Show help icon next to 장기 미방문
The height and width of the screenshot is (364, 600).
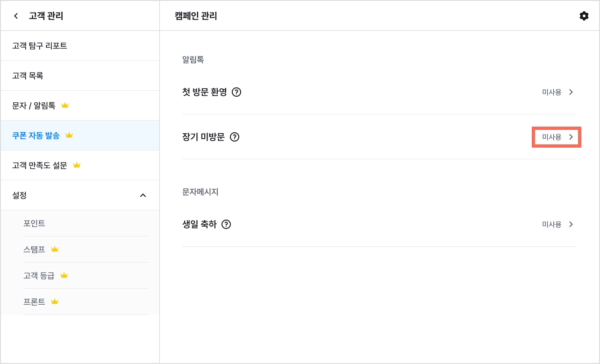[235, 137]
